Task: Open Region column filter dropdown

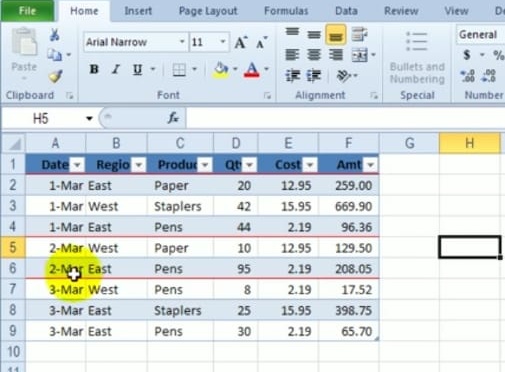Action: (x=139, y=165)
